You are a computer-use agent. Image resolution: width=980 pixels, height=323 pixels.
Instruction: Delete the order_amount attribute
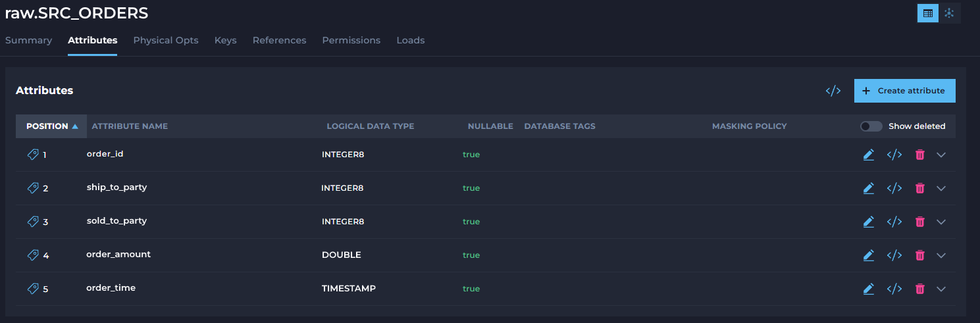pos(920,255)
